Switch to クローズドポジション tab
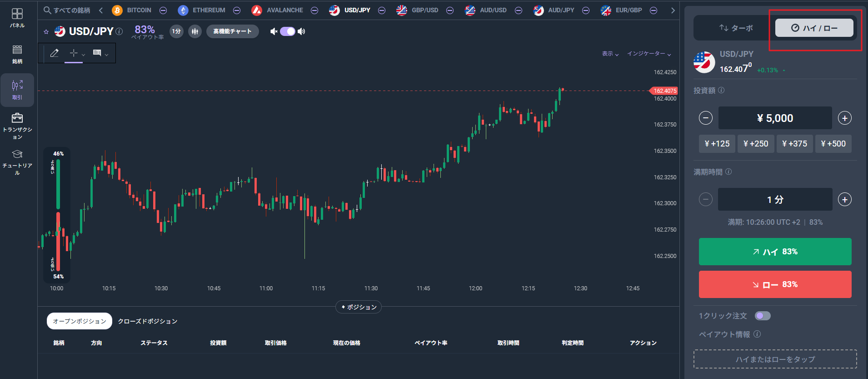Viewport: 868px width, 379px height. 148,321
